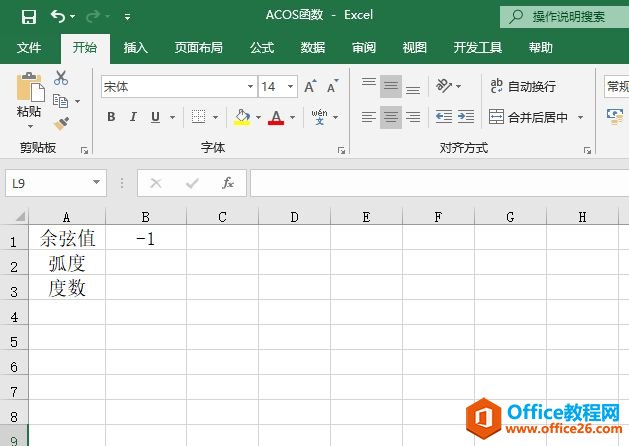Image resolution: width=629 pixels, height=446 pixels.
Task: Click the Save icon in quick access toolbar
Action: point(28,16)
